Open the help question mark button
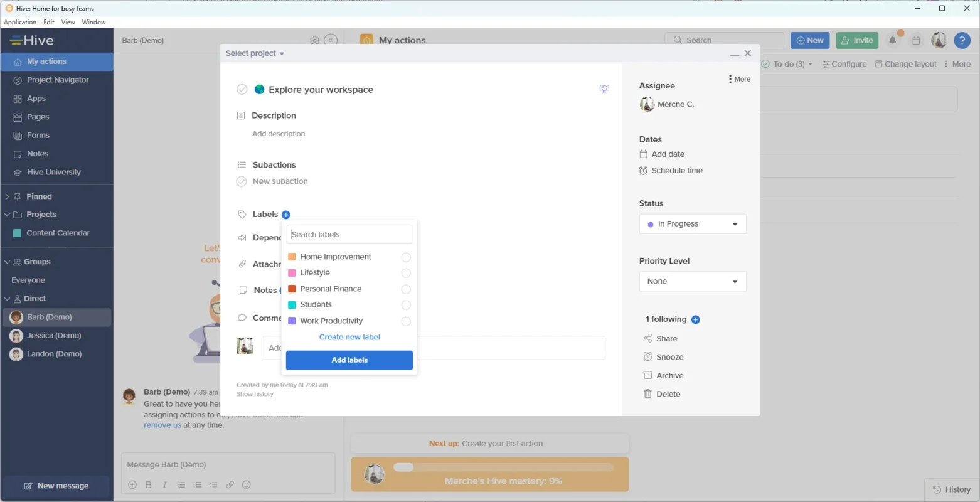Screen dimensions: 980x502 pyautogui.click(x=962, y=40)
